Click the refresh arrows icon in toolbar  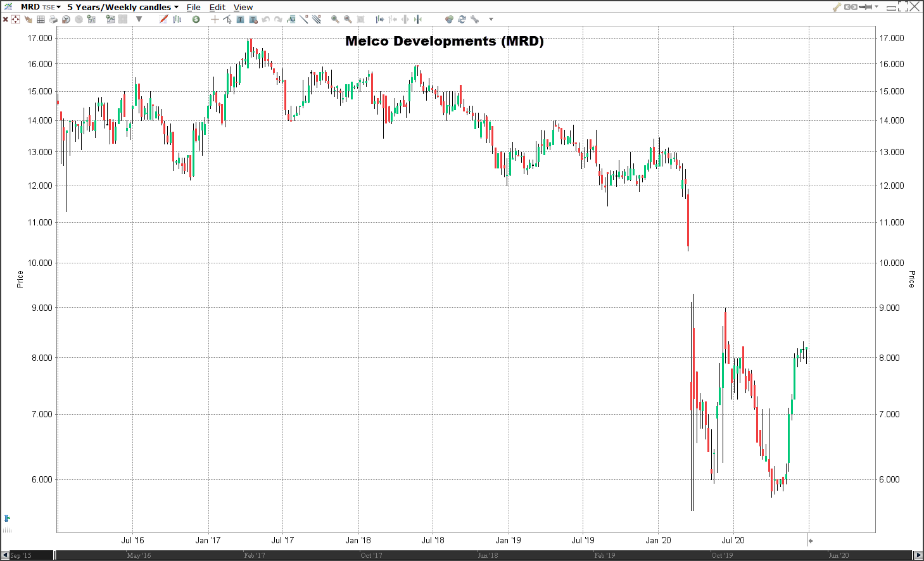click(462, 19)
